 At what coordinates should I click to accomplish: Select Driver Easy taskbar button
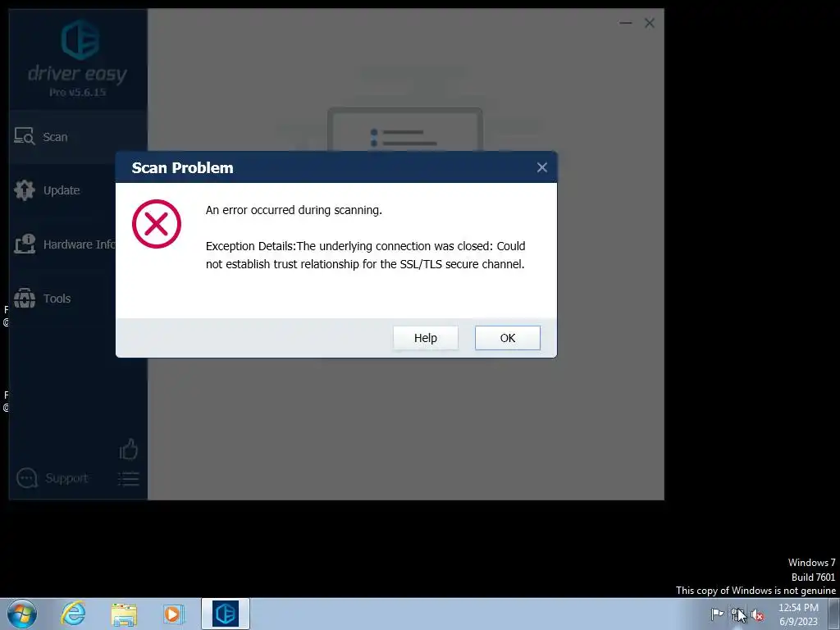[x=226, y=614]
